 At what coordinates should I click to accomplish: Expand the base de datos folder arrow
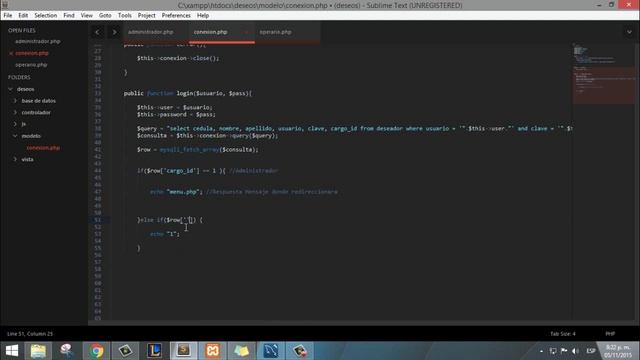(x=15, y=100)
